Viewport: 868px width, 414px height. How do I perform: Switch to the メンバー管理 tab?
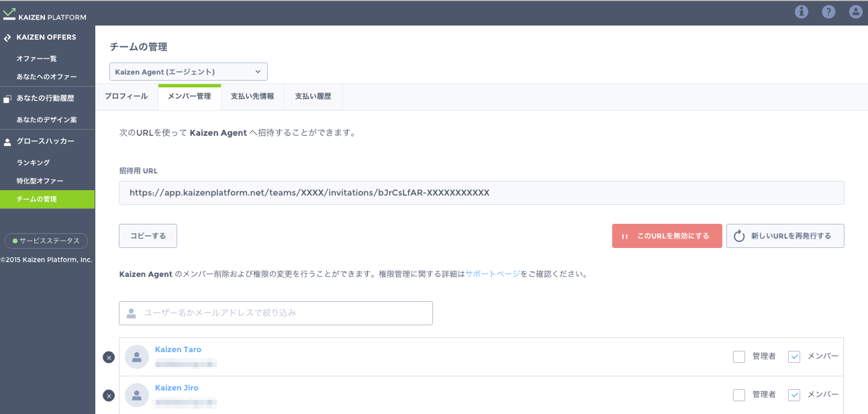click(x=189, y=97)
